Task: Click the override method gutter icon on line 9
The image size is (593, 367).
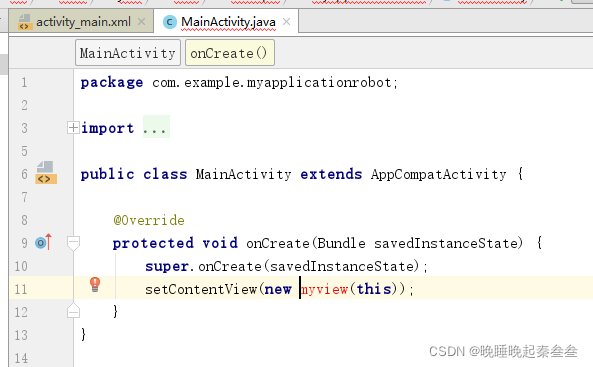Action: pos(43,243)
